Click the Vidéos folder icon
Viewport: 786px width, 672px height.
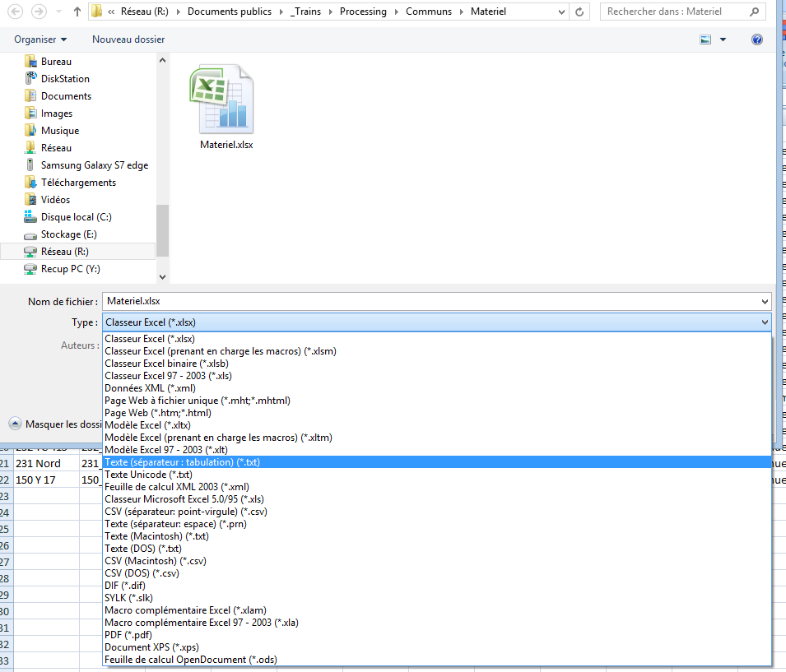tap(30, 200)
